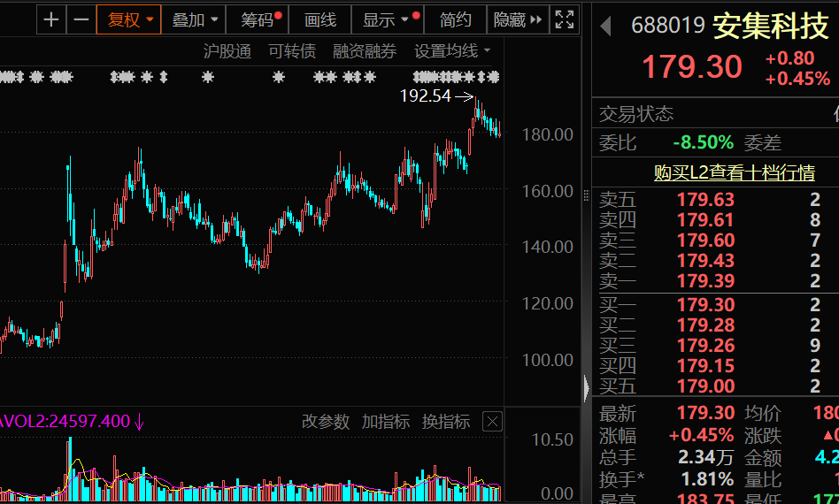Toggle the 筹码 chip distribution view
This screenshot has height=504, width=839.
tap(258, 19)
